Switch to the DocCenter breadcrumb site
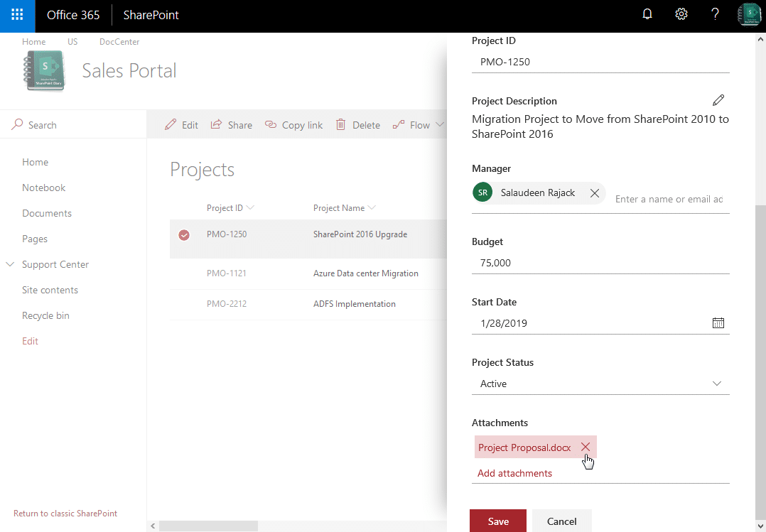Viewport: 766px width, 532px height. (x=119, y=42)
